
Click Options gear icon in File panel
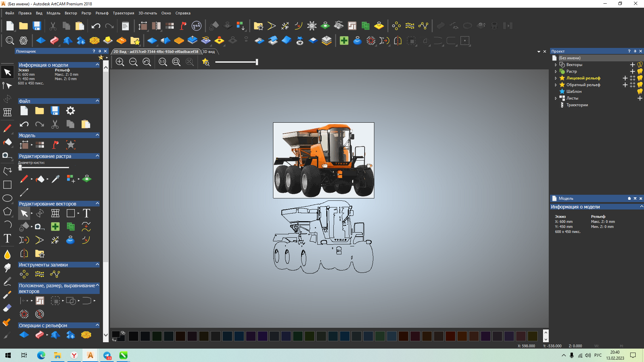coord(70,111)
